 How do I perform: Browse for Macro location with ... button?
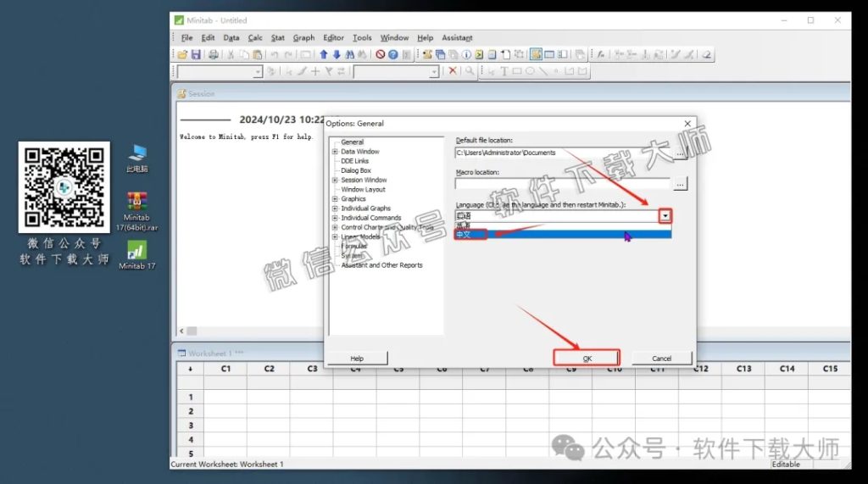[680, 183]
